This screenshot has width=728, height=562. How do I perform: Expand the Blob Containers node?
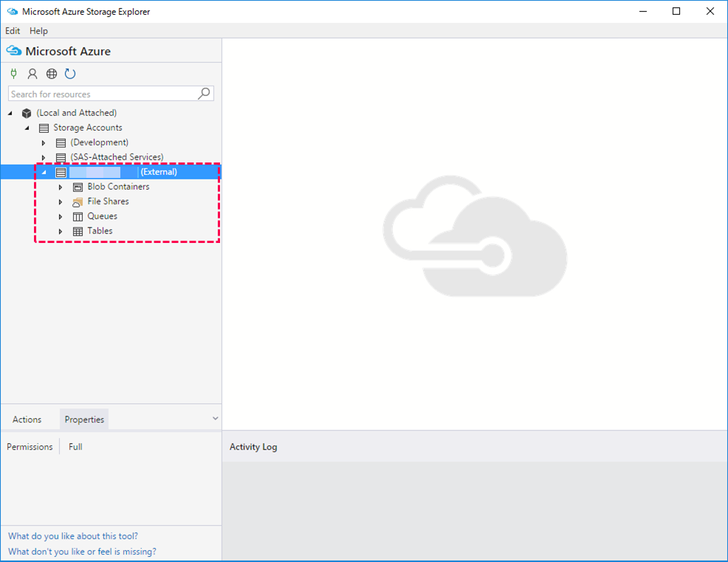pyautogui.click(x=61, y=187)
